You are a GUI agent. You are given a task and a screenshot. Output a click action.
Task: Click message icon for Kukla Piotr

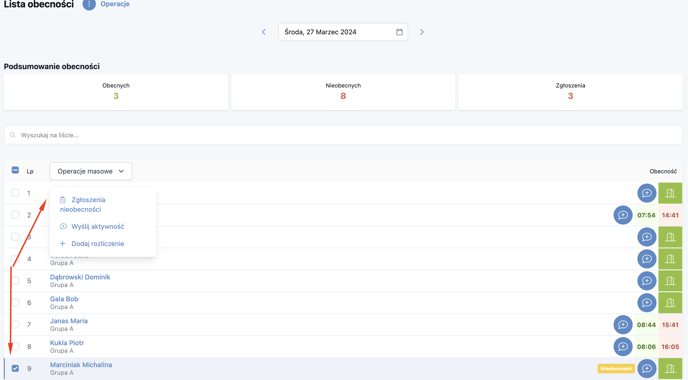(623, 347)
